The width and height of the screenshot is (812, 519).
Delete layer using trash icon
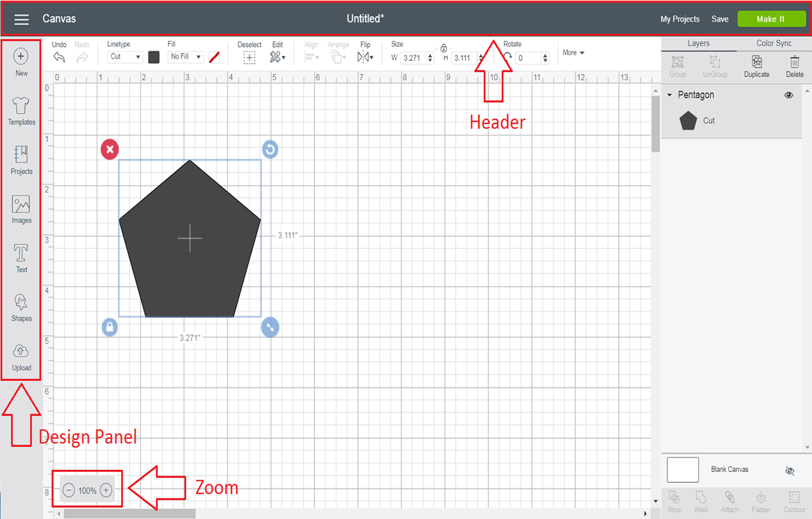coord(794,62)
